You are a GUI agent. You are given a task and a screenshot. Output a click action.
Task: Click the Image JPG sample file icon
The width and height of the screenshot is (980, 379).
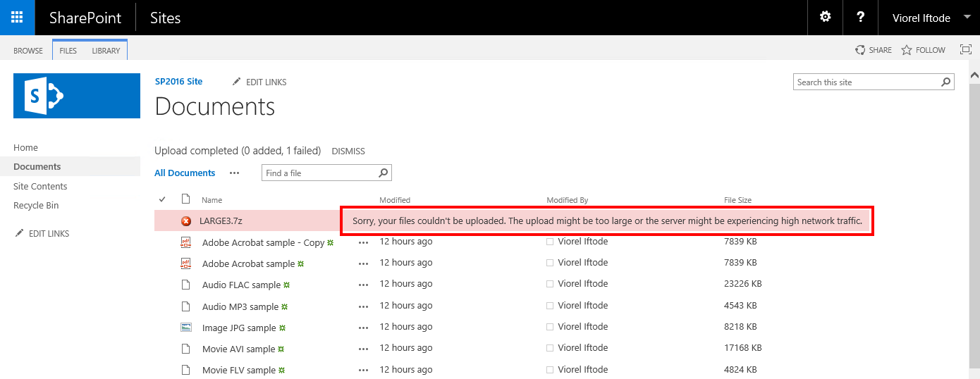click(x=186, y=328)
